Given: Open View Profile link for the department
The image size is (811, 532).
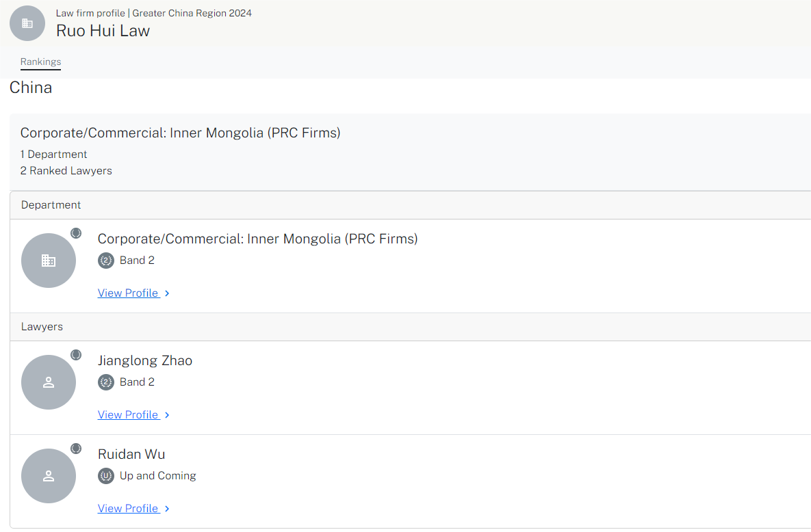Looking at the screenshot, I should point(128,293).
